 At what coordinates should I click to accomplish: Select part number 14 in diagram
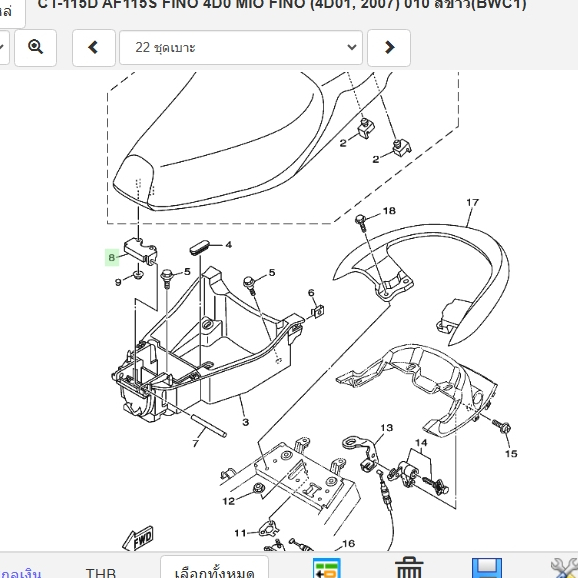tap(421, 443)
